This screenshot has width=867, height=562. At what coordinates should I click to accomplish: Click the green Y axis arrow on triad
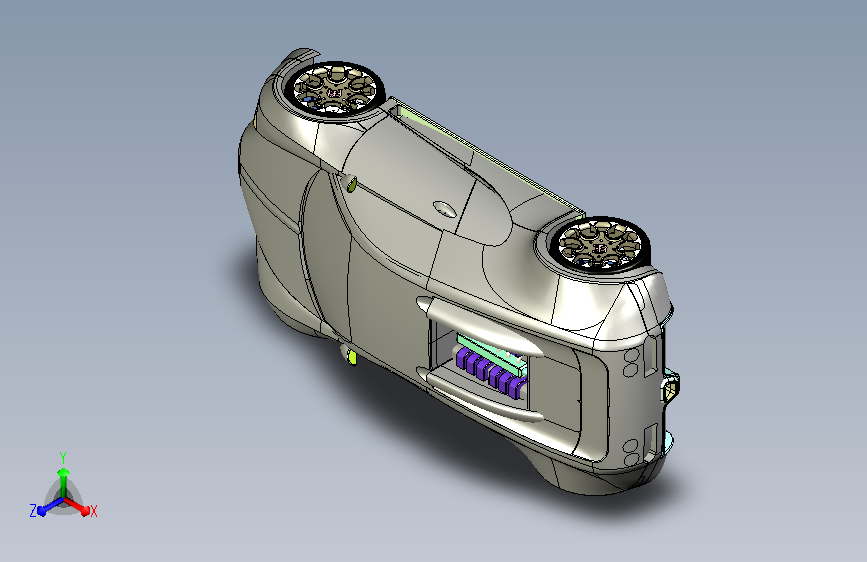64,481
